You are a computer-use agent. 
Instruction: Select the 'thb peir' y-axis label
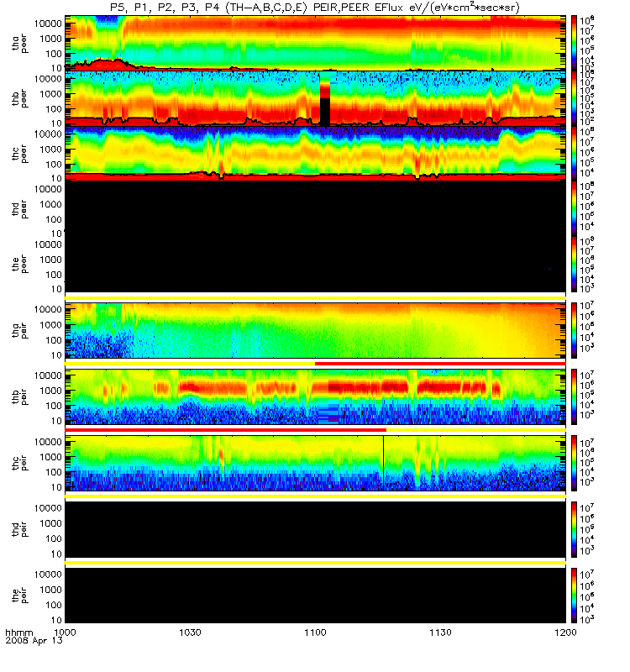19,396
